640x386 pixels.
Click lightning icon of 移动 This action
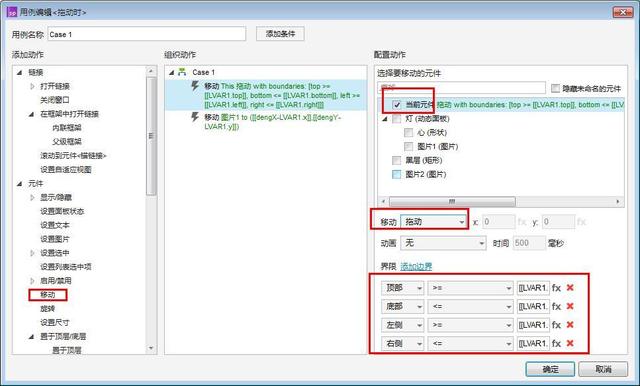pyautogui.click(x=195, y=86)
